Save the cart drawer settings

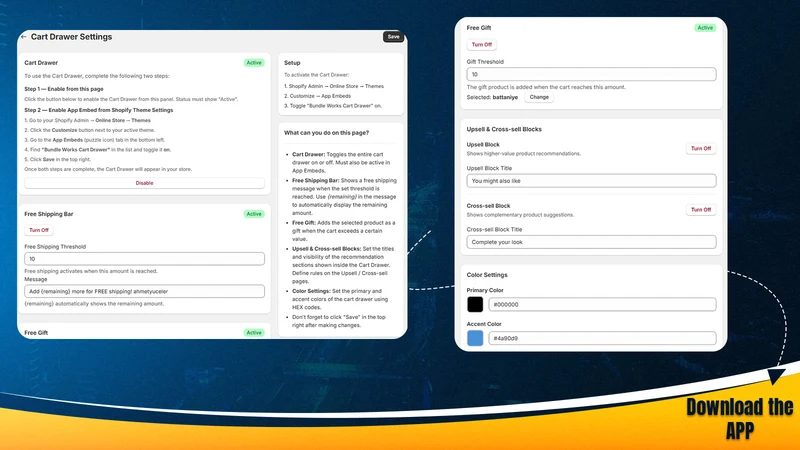393,37
